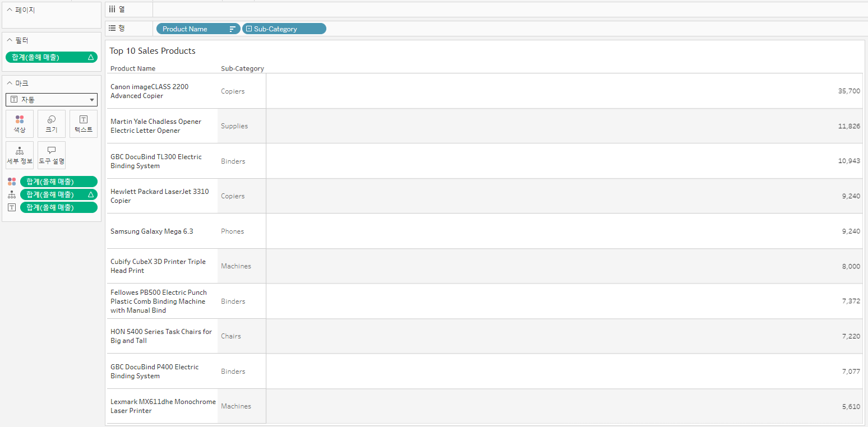The width and height of the screenshot is (868, 427).
Task: Select Cubify CubeX 3D Printer product label
Action: pyautogui.click(x=158, y=266)
